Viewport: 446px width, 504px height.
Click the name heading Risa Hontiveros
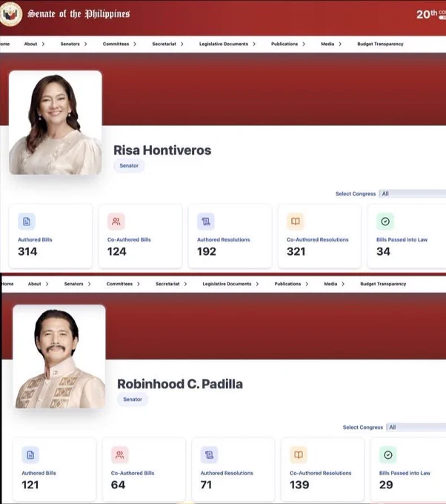coord(162,150)
